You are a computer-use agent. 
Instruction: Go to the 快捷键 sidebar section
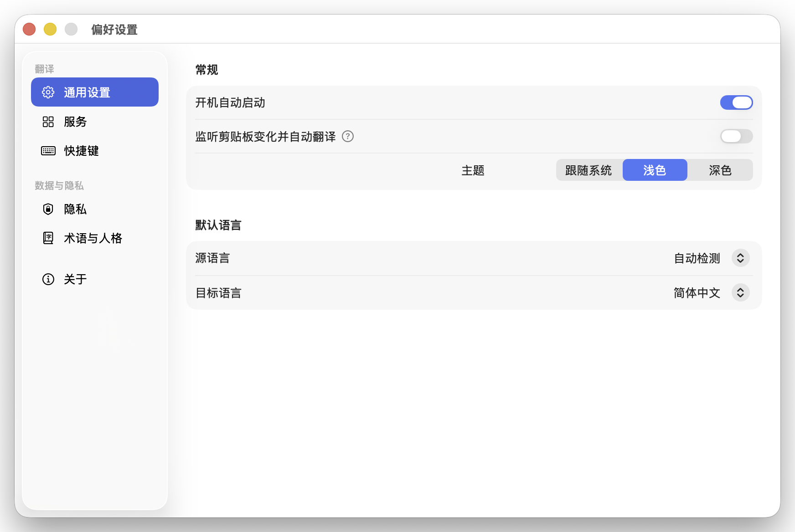95,151
